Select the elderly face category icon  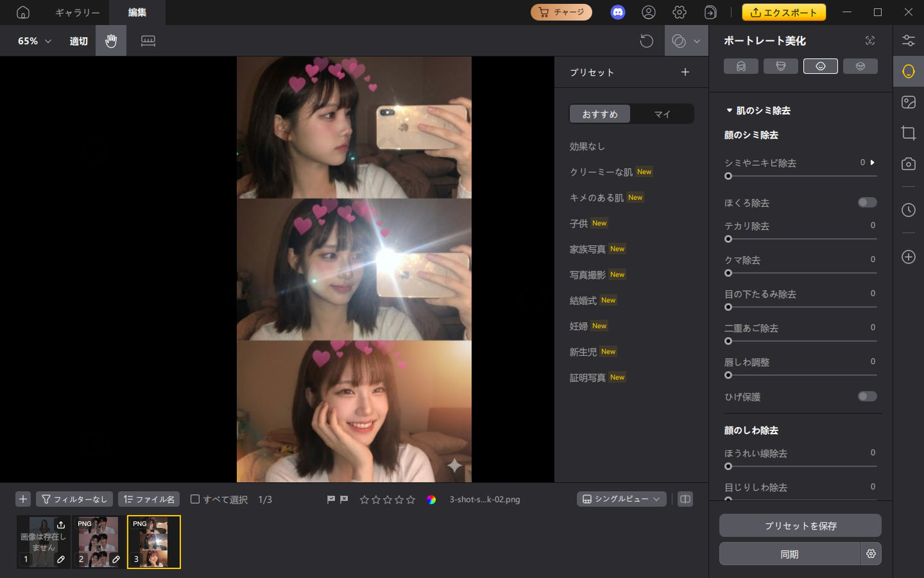pyautogui.click(x=860, y=66)
